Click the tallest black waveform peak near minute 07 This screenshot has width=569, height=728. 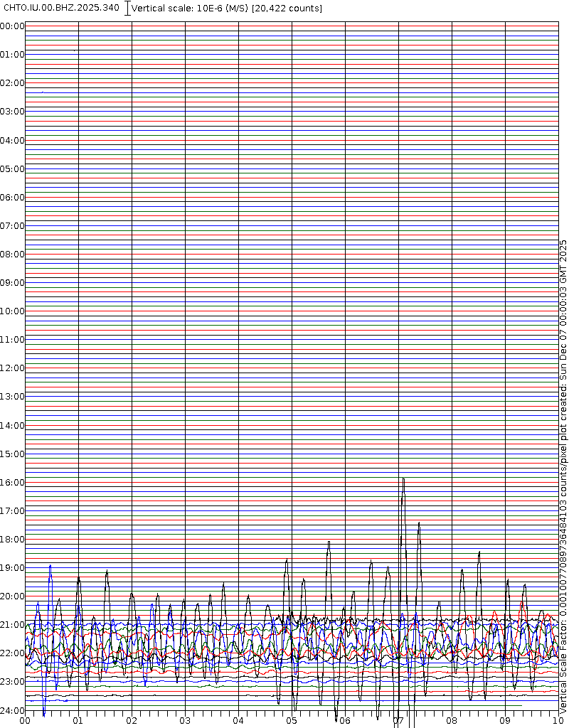tap(403, 480)
